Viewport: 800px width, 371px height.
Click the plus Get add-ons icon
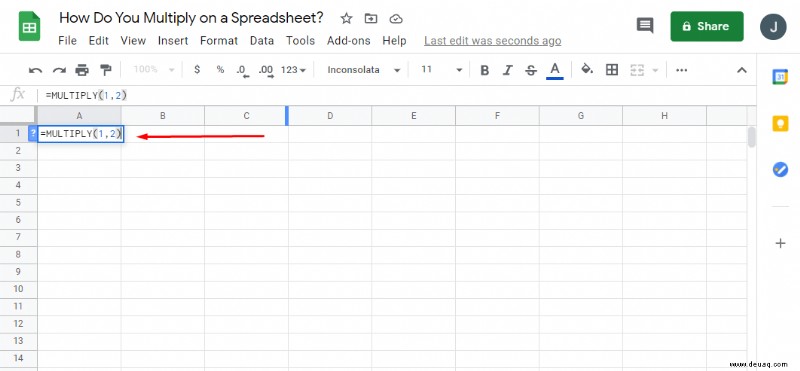(x=780, y=243)
